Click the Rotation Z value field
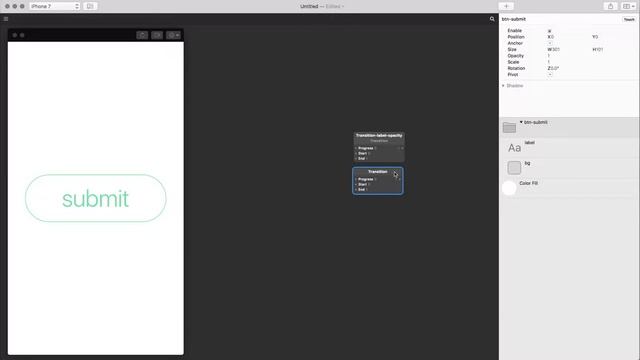Screen dimensions: 640x360 (x=553, y=68)
